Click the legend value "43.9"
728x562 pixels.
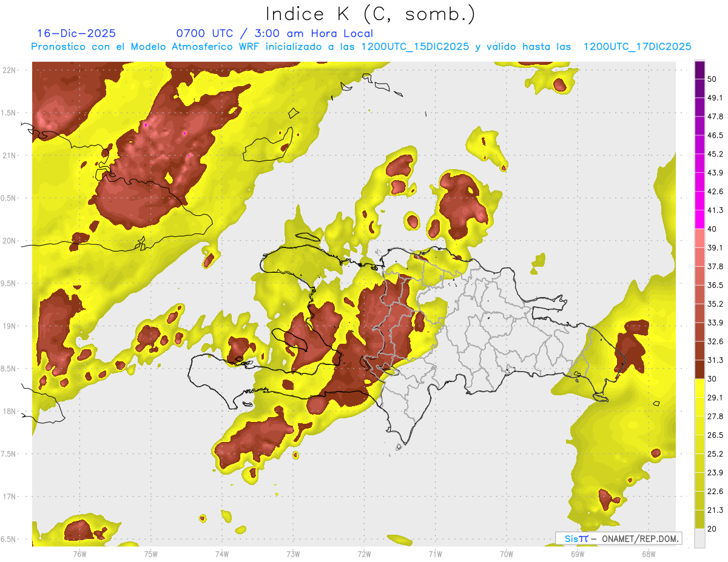coord(715,173)
